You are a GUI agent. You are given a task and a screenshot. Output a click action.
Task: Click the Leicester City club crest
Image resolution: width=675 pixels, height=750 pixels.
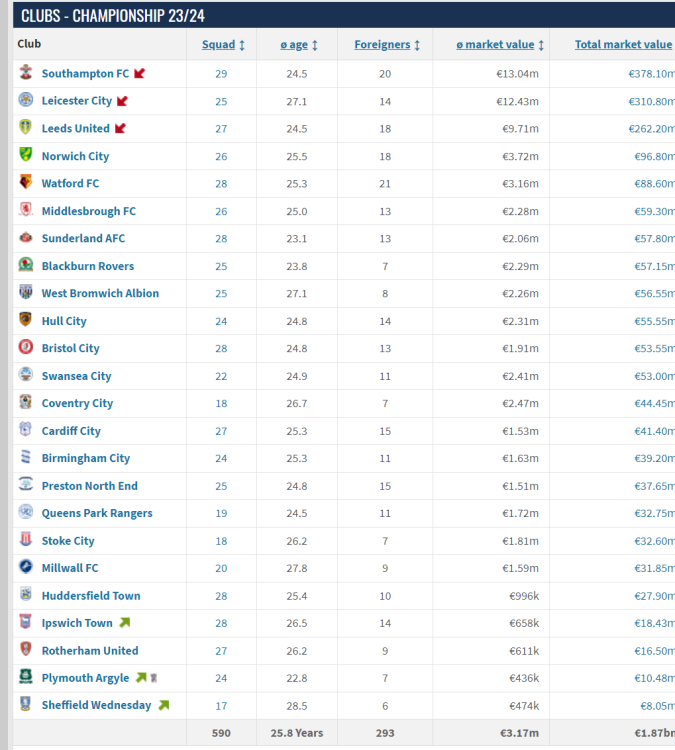pos(26,100)
